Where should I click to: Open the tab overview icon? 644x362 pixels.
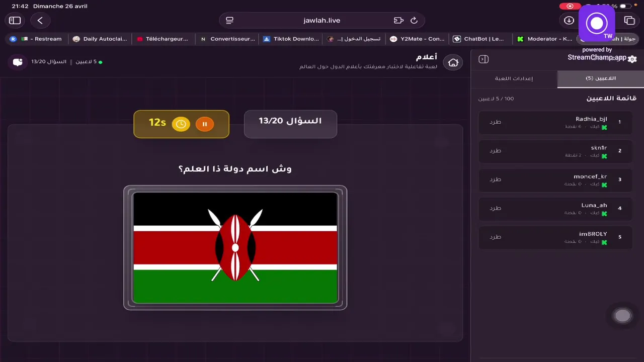pyautogui.click(x=629, y=21)
